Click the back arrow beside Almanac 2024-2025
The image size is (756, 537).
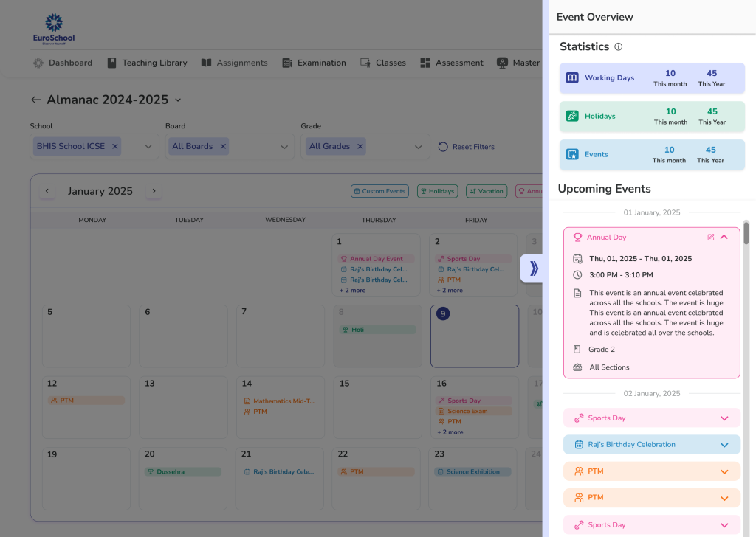click(36, 100)
